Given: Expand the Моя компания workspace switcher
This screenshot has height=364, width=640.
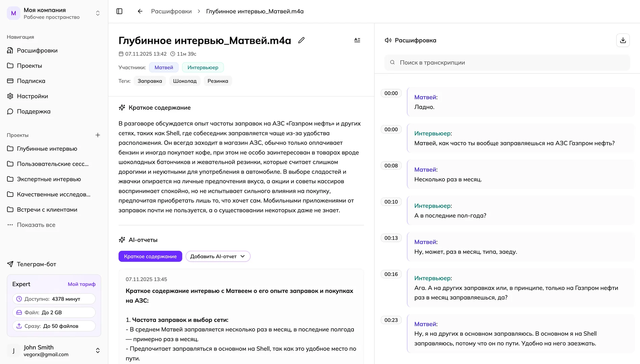Looking at the screenshot, I should click(x=97, y=13).
